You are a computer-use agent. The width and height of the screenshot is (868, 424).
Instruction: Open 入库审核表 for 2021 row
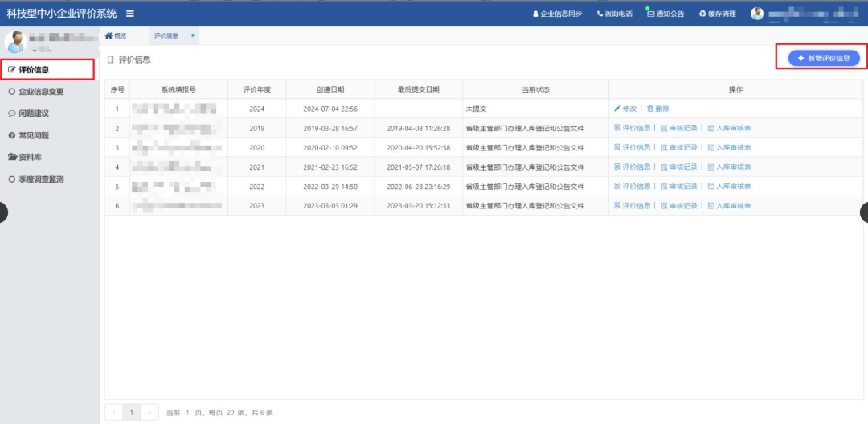point(729,167)
